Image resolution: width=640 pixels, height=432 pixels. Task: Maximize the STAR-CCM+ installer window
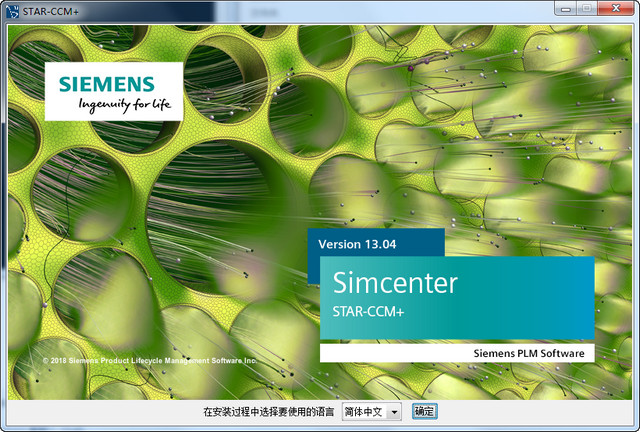pos(587,8)
